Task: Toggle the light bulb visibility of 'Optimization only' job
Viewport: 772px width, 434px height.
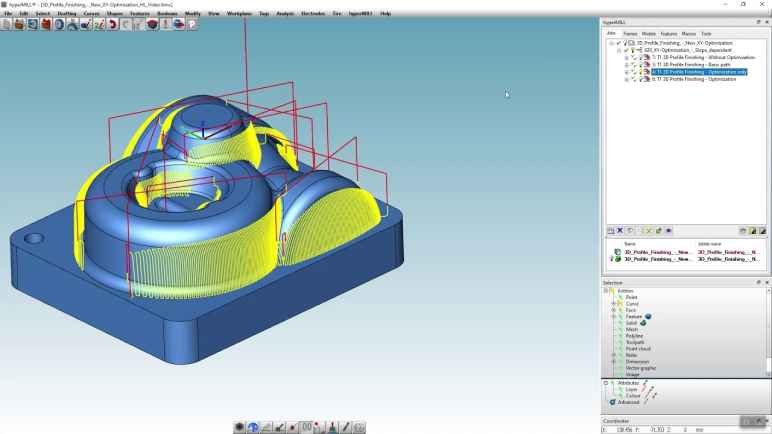Action: [639, 72]
